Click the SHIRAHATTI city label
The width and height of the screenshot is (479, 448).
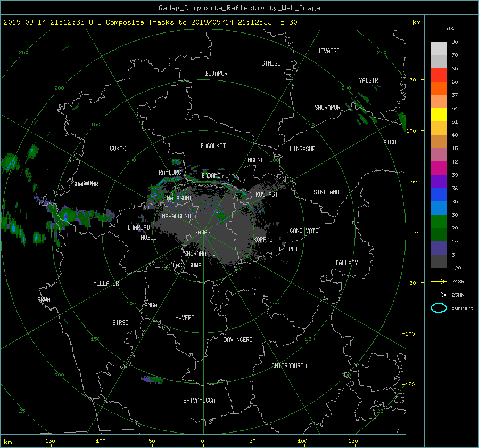(x=200, y=253)
